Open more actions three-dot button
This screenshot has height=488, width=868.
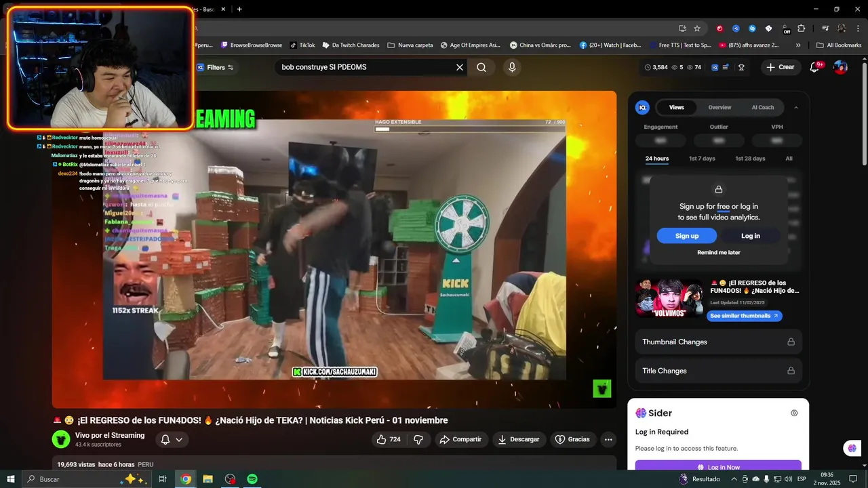pyautogui.click(x=608, y=439)
